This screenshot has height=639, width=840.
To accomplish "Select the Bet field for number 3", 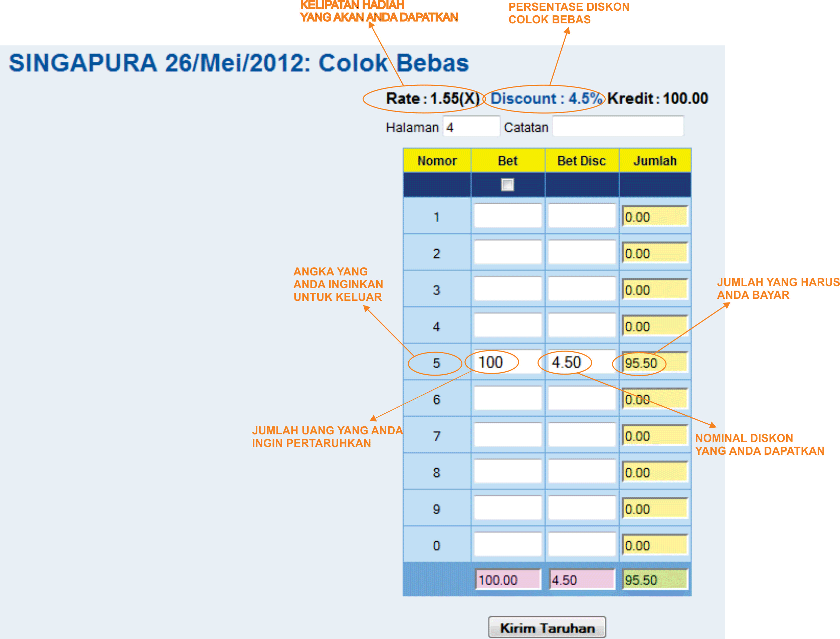I will tap(508, 289).
